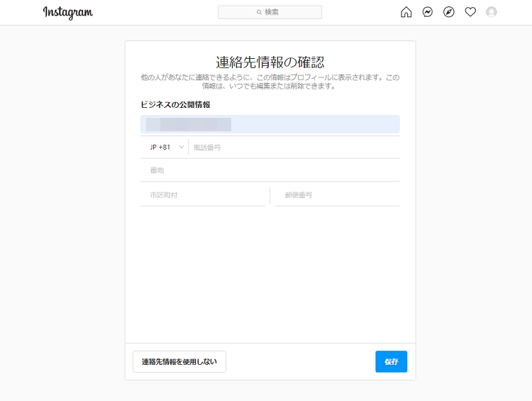Image resolution: width=532 pixels, height=401 pixels.
Task: Click the blue 保存 save button
Action: 391,362
